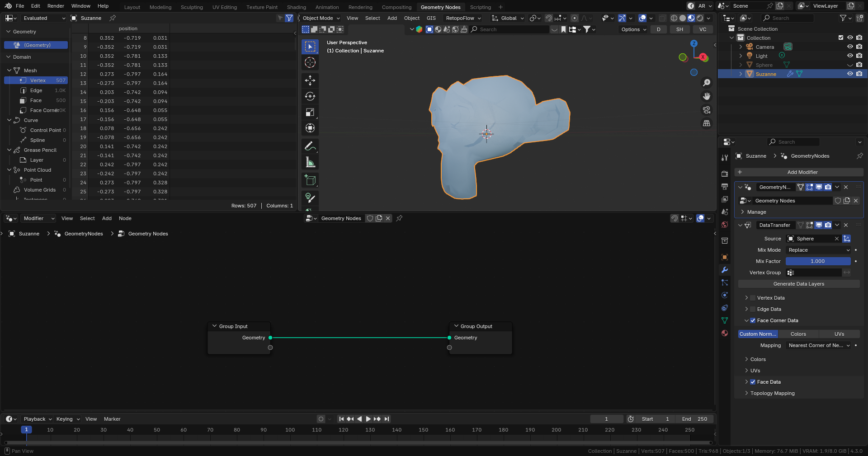Select the Cursor tool in the viewport toolbar
This screenshot has height=456, width=868.
coord(310,62)
